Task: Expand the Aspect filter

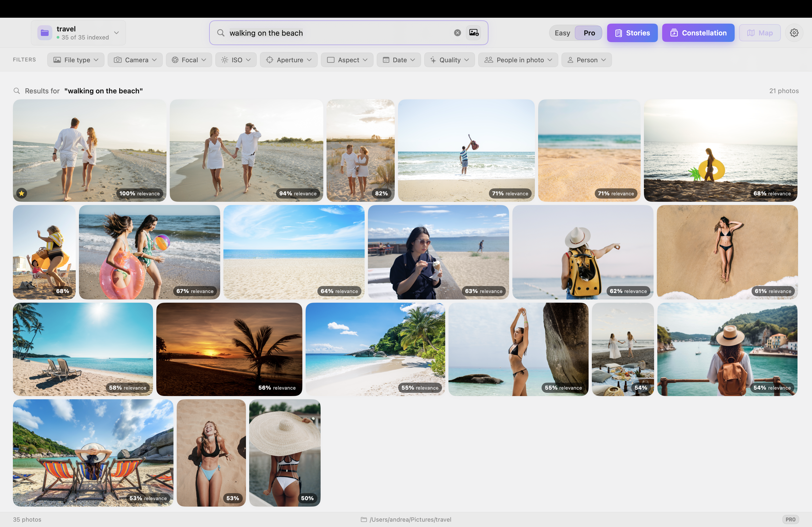Action: click(x=347, y=60)
